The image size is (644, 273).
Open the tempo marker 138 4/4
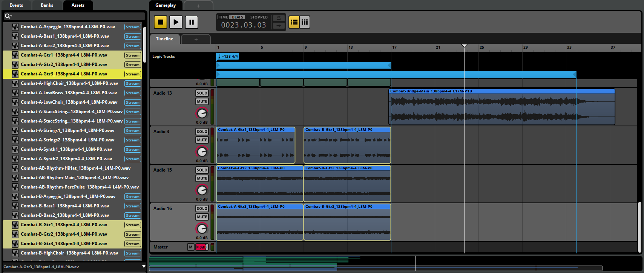pos(228,56)
